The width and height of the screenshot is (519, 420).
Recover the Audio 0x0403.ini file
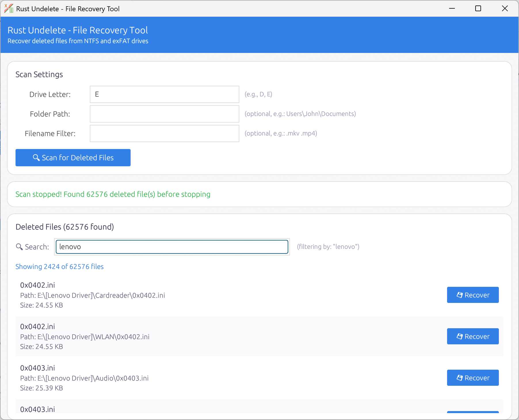pos(473,378)
